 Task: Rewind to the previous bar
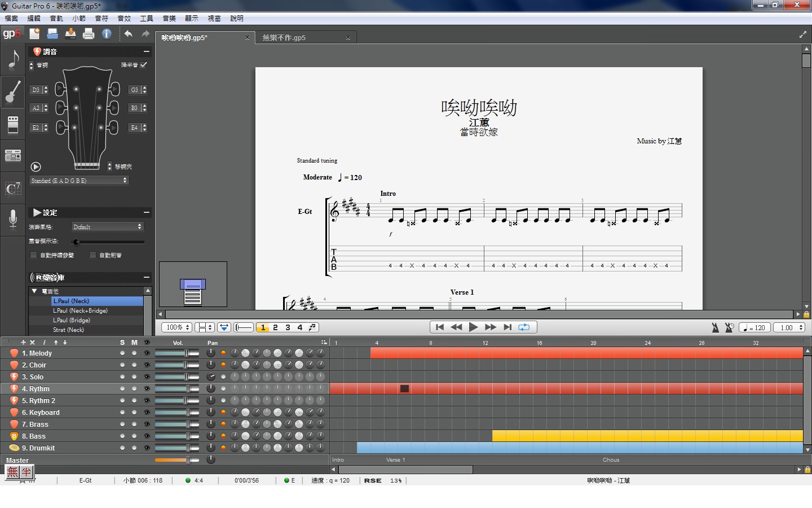[x=457, y=327]
